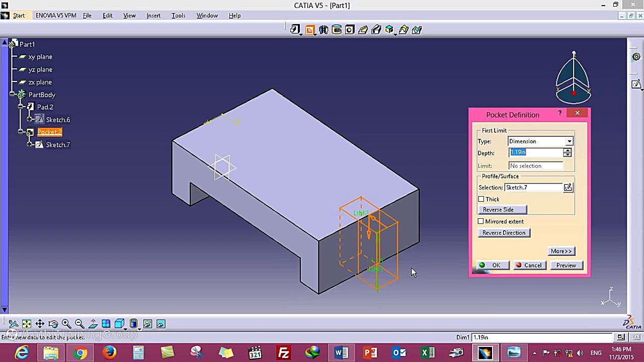644x362 pixels.
Task: Open the Window menu
Action: pyautogui.click(x=207, y=16)
